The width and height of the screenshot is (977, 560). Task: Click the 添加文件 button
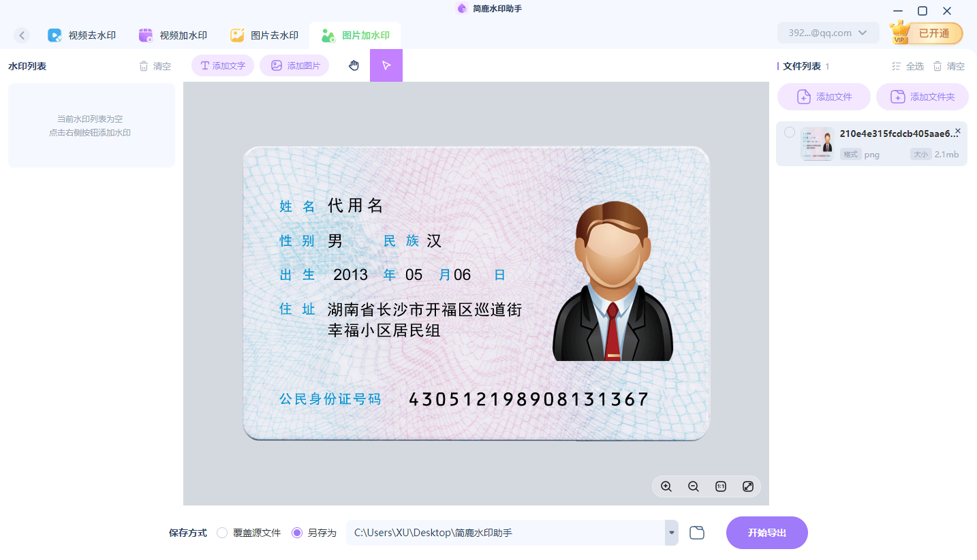824,97
